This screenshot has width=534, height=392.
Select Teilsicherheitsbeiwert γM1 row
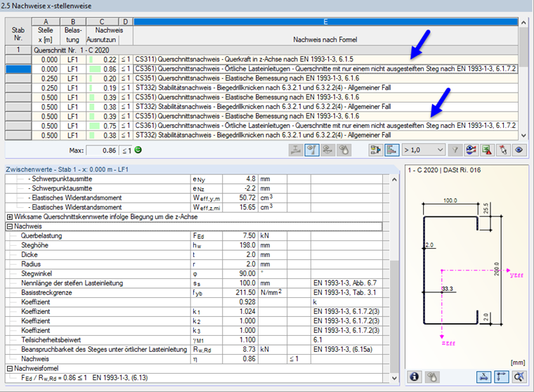[x=194, y=340]
